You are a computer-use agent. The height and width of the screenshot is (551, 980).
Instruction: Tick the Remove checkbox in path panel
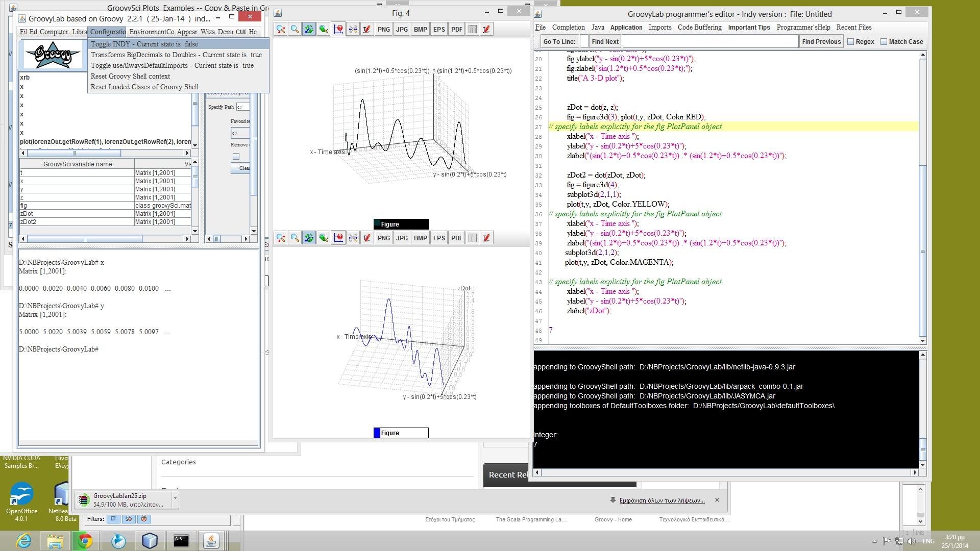(236, 157)
